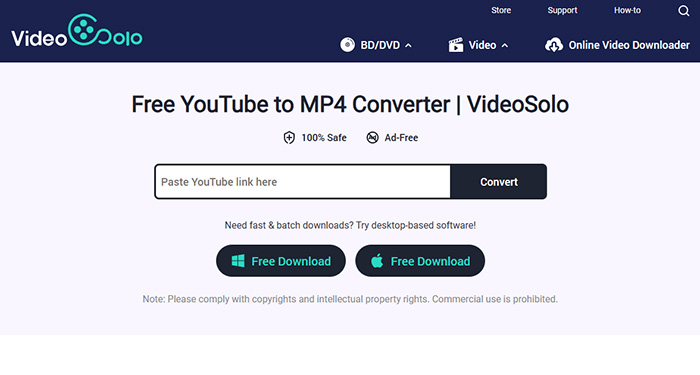Screen dimensions: 700x375
Task: Click the 'Need fast & batch downloads' text
Action: [x=350, y=225]
